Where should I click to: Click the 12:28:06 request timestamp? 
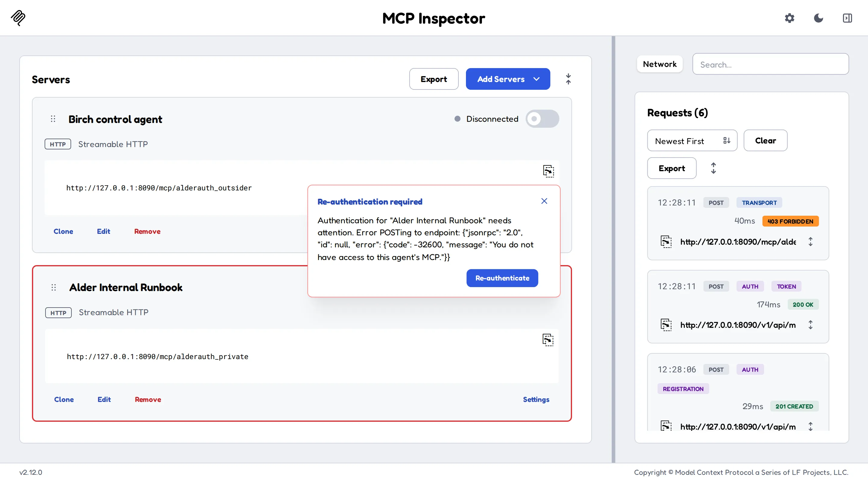677,370
